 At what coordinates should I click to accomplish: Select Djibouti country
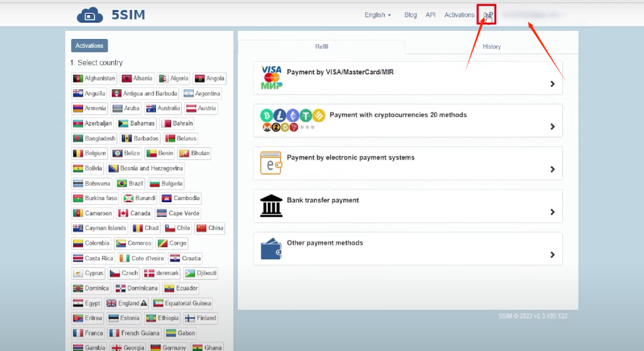coord(201,274)
